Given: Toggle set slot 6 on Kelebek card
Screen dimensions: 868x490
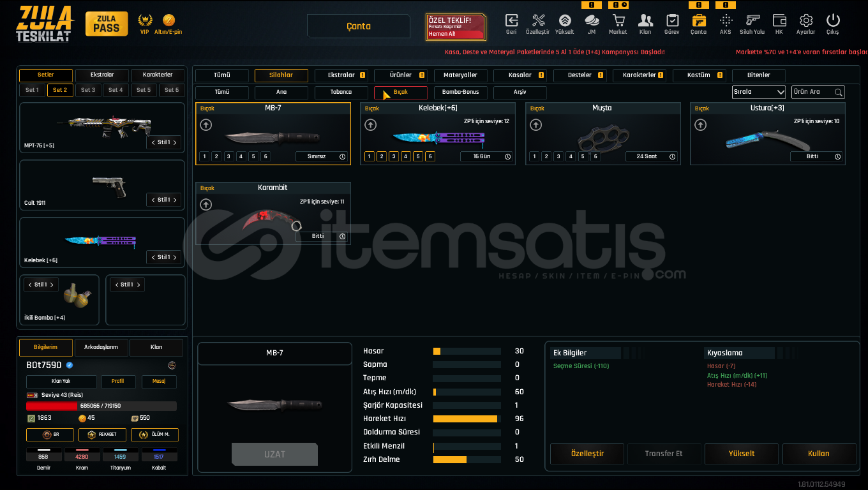Looking at the screenshot, I should pos(430,156).
